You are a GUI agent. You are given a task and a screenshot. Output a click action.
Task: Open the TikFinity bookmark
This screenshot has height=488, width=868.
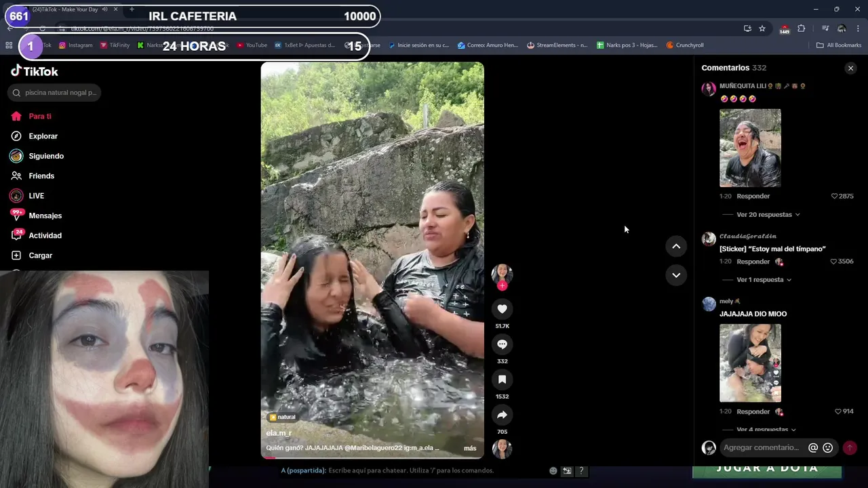pyautogui.click(x=115, y=45)
